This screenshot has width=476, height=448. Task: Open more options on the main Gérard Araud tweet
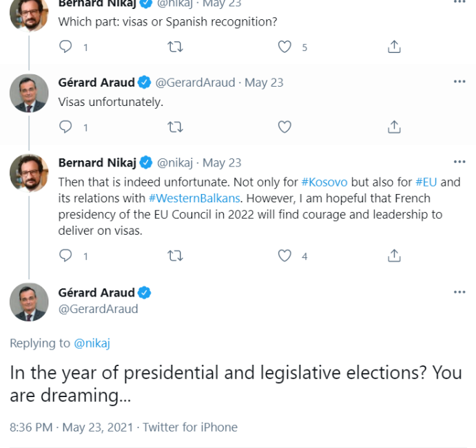click(x=459, y=292)
